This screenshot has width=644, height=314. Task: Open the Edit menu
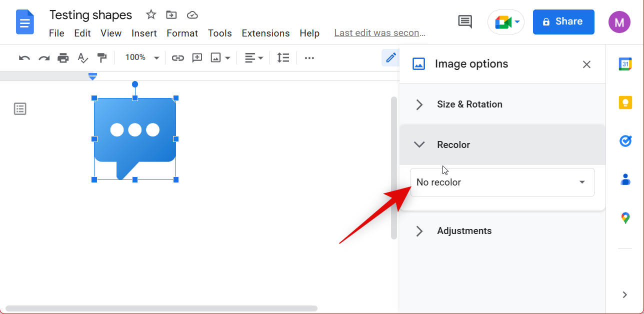coord(82,33)
